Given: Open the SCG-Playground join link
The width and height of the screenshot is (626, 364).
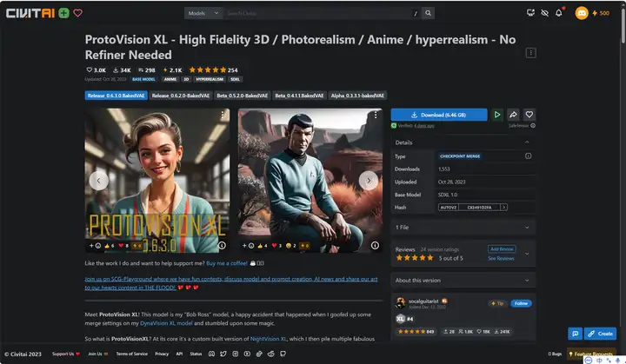Looking at the screenshot, I should pyautogui.click(x=230, y=283).
